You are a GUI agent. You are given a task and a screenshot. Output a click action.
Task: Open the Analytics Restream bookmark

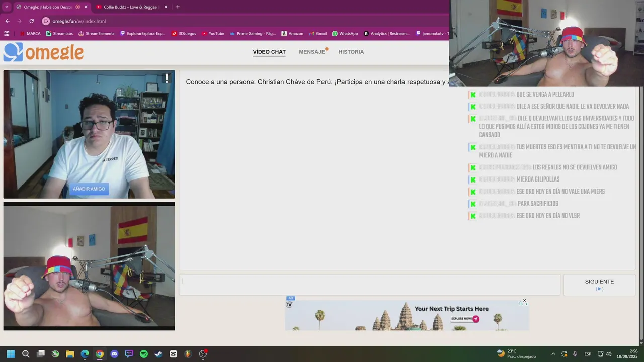pyautogui.click(x=386, y=34)
